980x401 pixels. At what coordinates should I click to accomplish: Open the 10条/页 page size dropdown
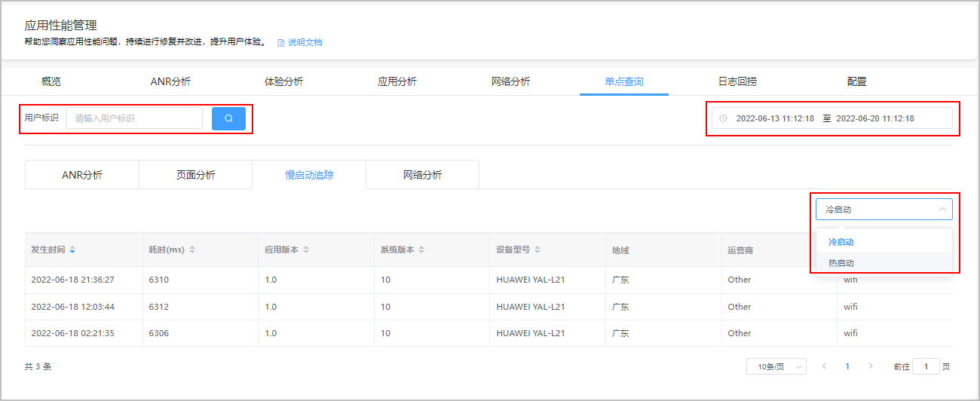click(x=776, y=366)
